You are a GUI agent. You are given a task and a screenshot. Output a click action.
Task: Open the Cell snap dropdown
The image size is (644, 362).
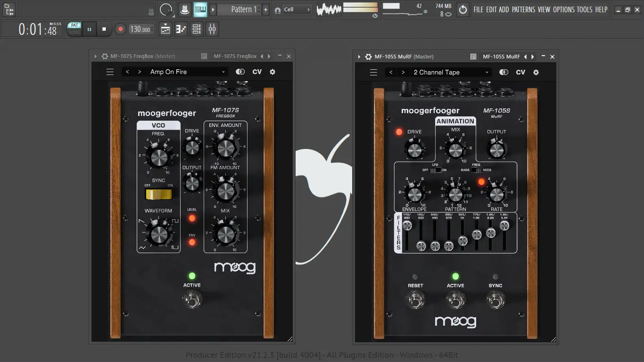(x=297, y=9)
